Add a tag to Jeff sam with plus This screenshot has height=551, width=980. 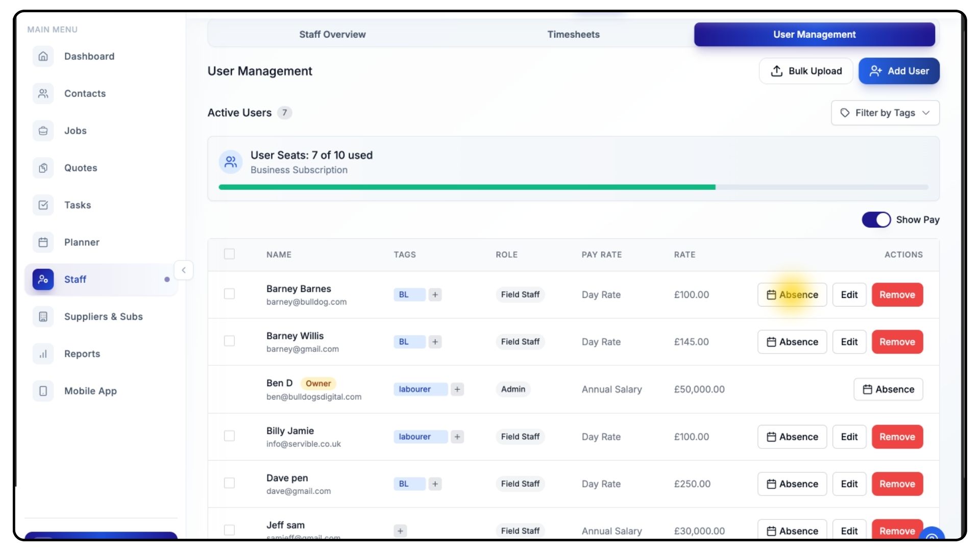(400, 531)
